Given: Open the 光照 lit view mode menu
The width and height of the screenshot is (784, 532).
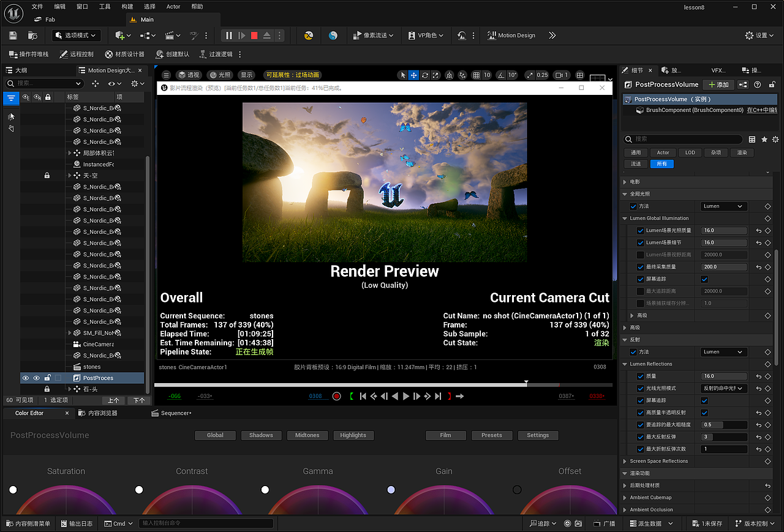Looking at the screenshot, I should [220, 75].
